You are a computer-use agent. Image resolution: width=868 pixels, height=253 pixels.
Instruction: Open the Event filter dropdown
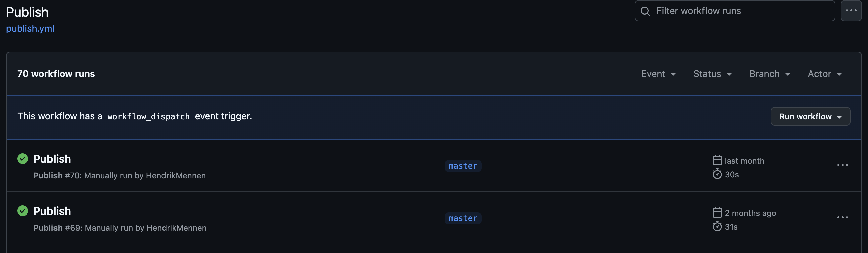click(658, 74)
